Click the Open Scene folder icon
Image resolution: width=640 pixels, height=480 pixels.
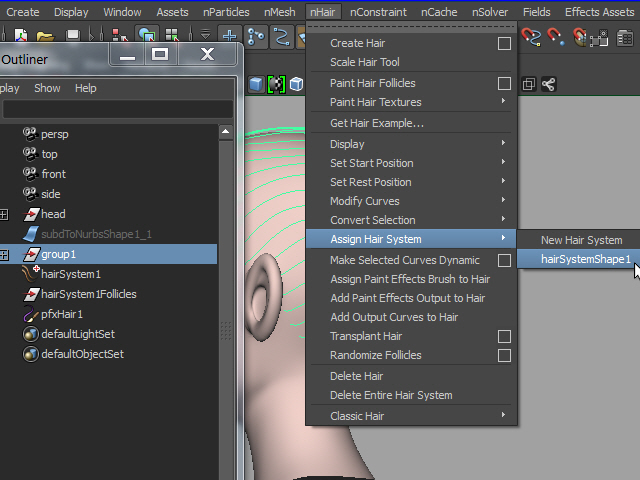click(45, 37)
